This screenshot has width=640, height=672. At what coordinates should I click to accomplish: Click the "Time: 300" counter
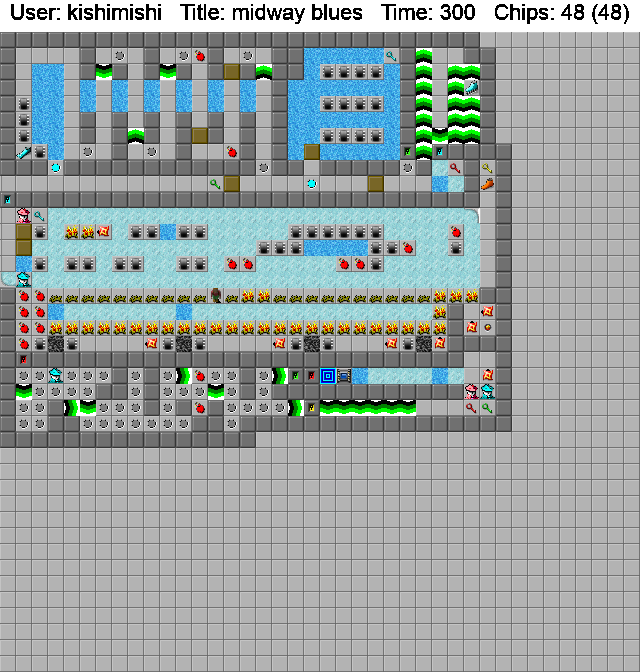coord(428,13)
